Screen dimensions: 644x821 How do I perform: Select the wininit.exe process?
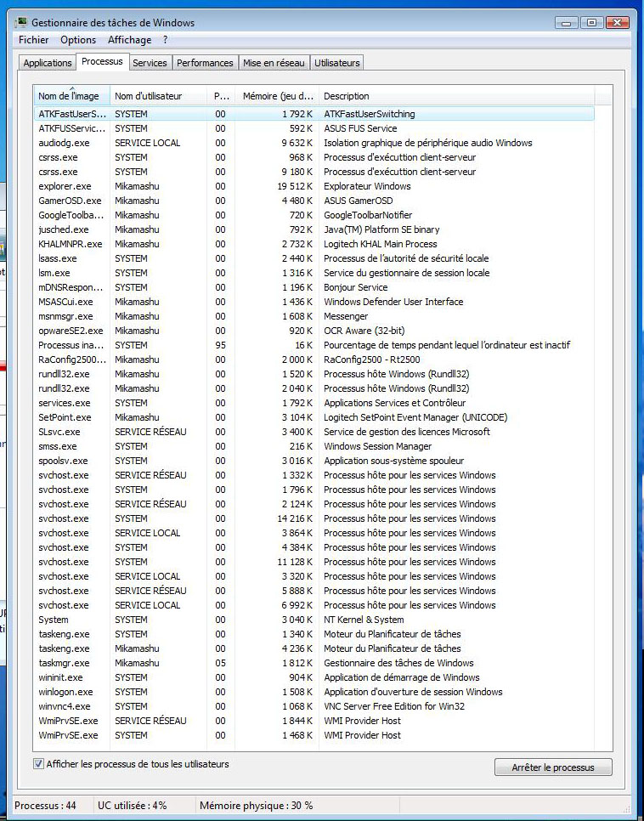[314, 677]
